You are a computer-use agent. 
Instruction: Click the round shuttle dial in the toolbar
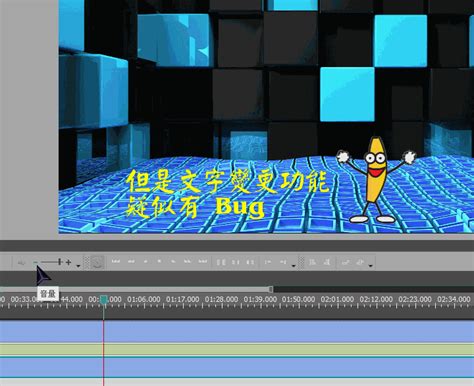[x=97, y=262]
